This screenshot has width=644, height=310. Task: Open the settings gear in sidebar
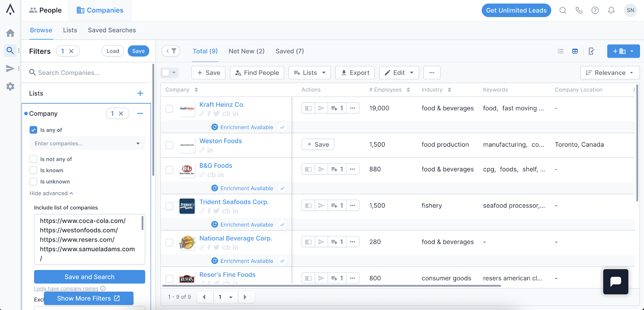click(x=10, y=86)
